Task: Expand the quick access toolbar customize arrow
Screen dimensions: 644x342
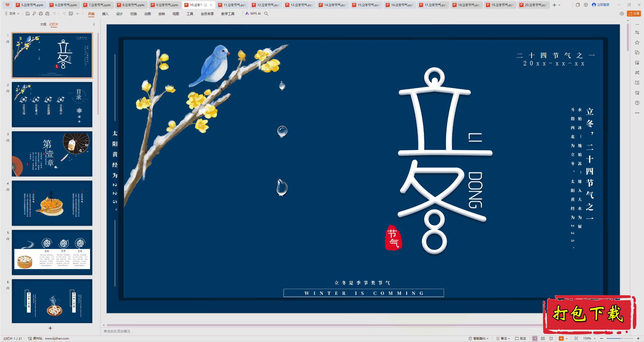Action: [x=77, y=14]
